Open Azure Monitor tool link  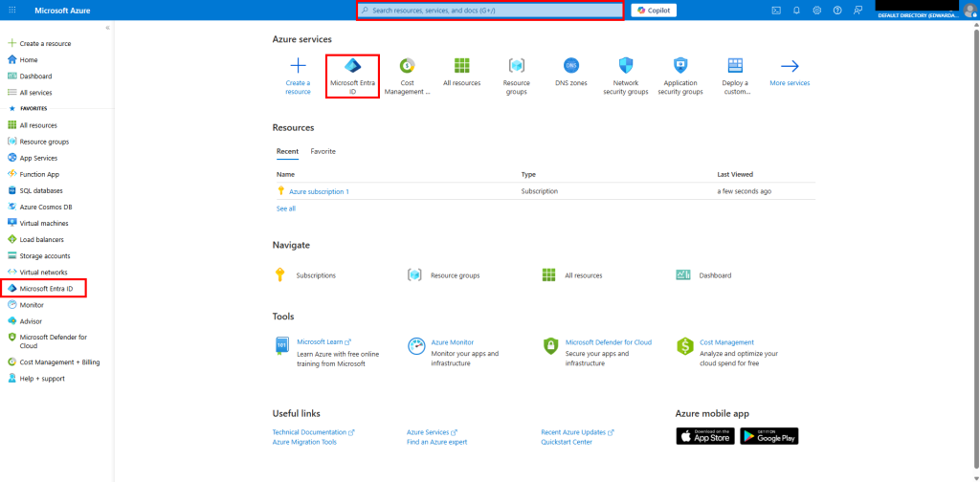[x=453, y=342]
